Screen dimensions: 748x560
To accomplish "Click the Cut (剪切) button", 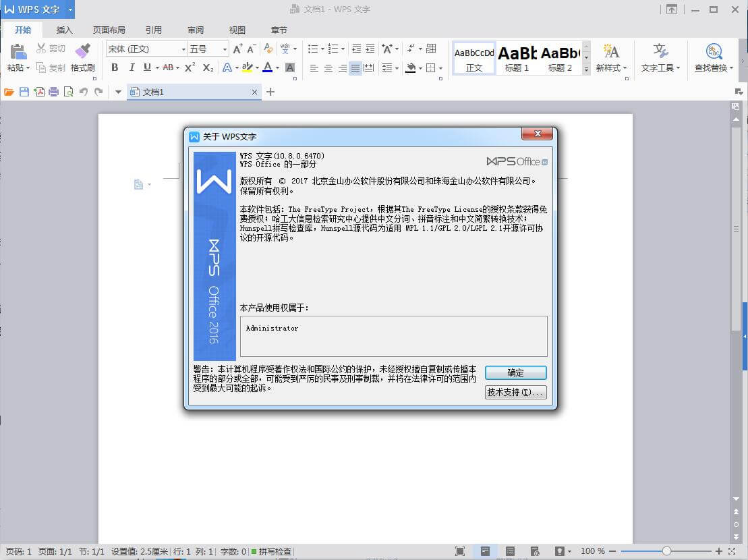I will [x=51, y=49].
